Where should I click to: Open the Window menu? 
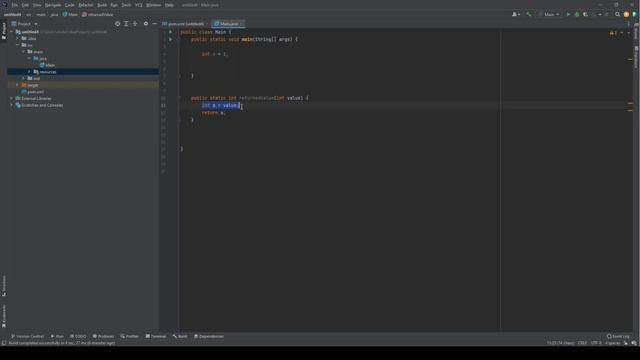(x=154, y=5)
